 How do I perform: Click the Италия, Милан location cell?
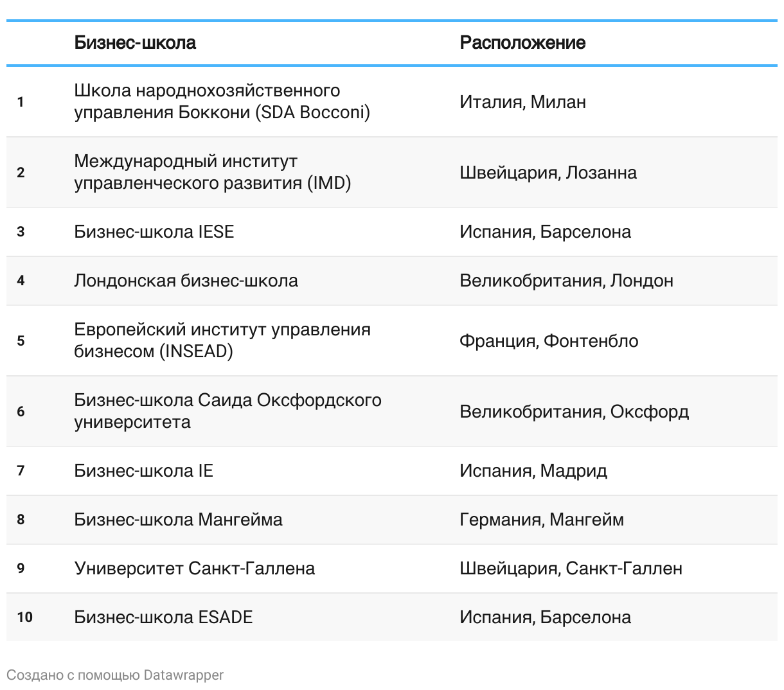(522, 102)
